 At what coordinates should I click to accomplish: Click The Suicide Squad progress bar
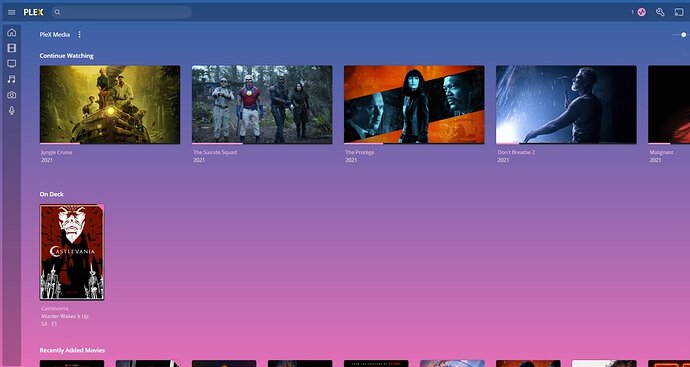click(262, 143)
